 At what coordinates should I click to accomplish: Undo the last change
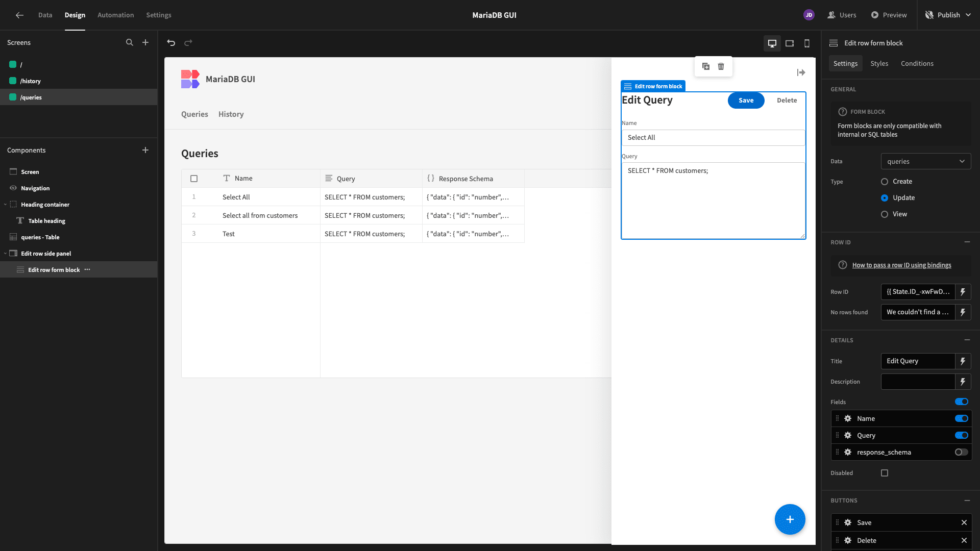coord(171,43)
